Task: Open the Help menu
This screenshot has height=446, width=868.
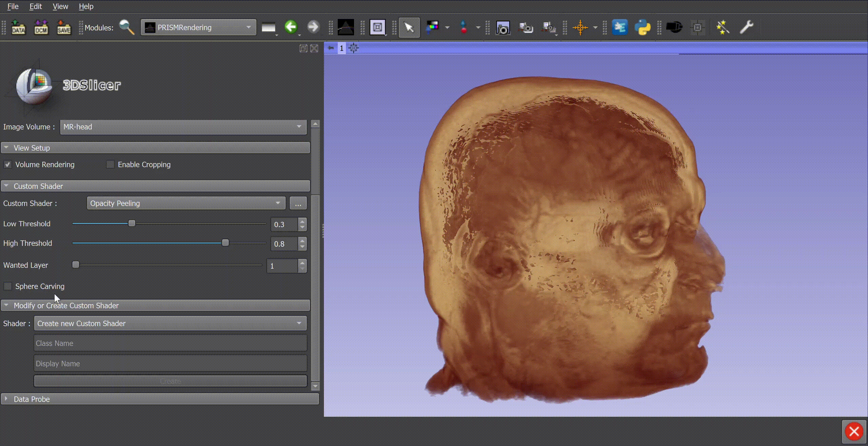Action: [86, 6]
